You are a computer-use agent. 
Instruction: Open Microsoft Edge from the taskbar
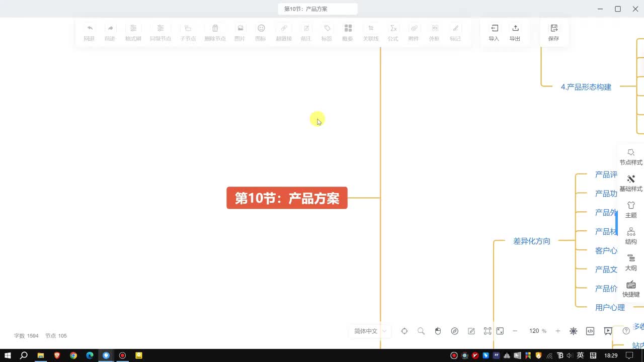pos(90,355)
